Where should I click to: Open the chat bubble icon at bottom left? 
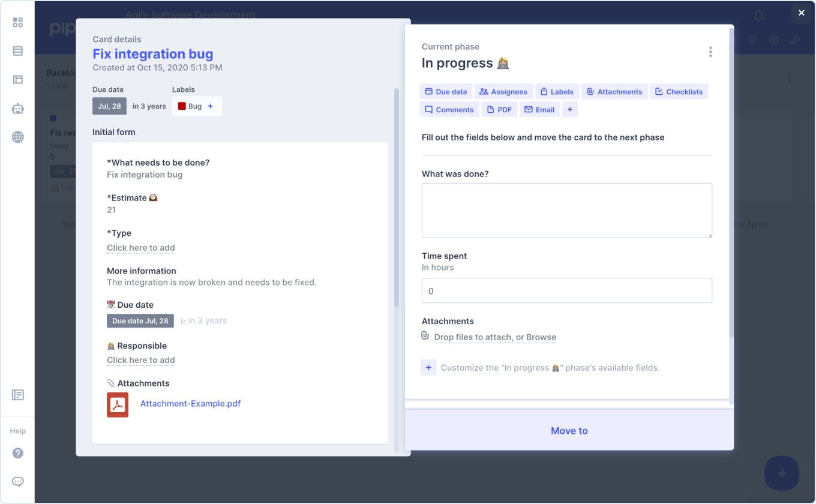(17, 481)
